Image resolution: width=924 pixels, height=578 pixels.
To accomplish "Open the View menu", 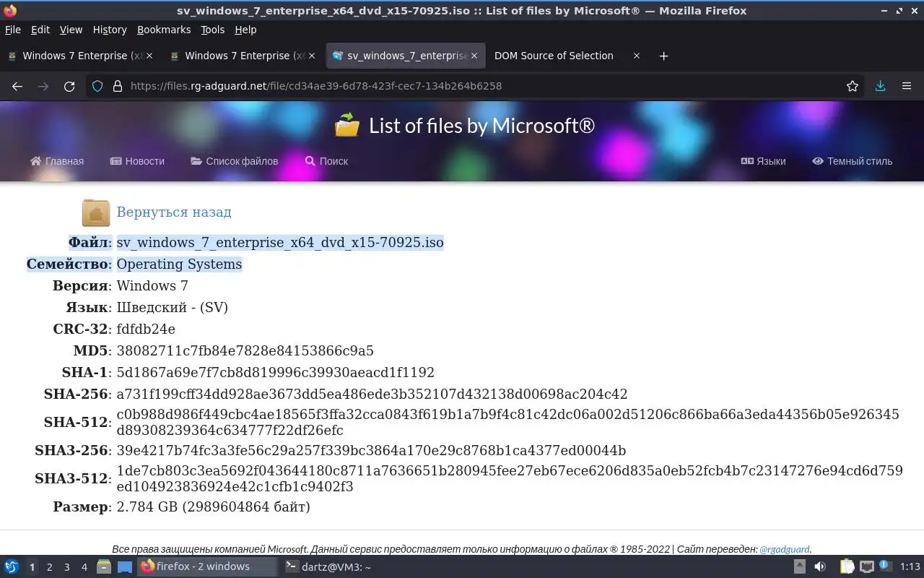I will 71,30.
